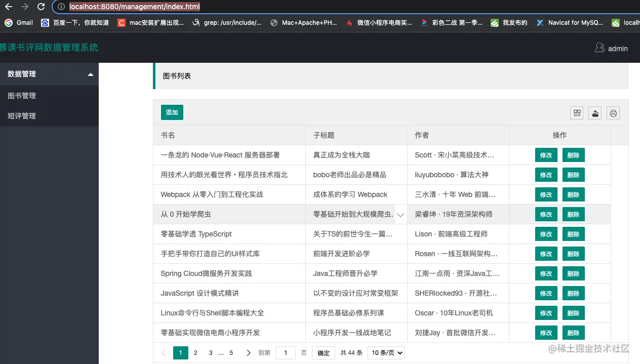Click 删除 for Spring Cloud微服务开发实践 row
The width and height of the screenshot is (640, 364).
coord(574,273)
